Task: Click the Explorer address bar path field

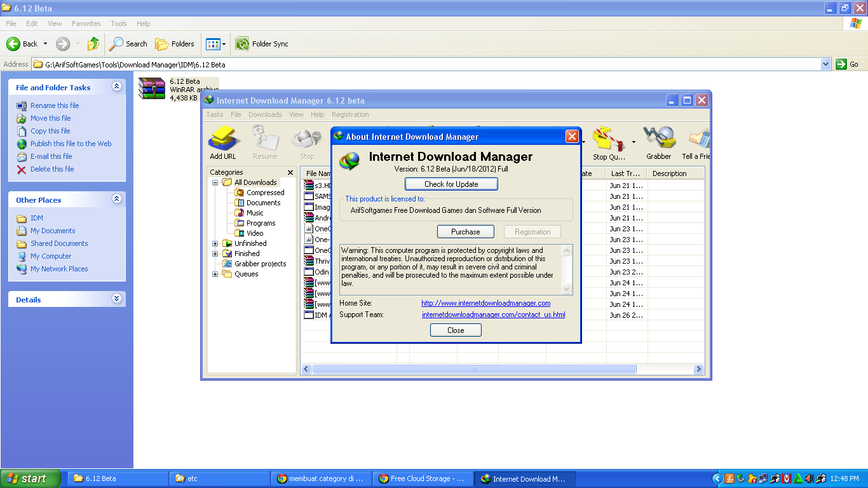Action: click(x=431, y=64)
